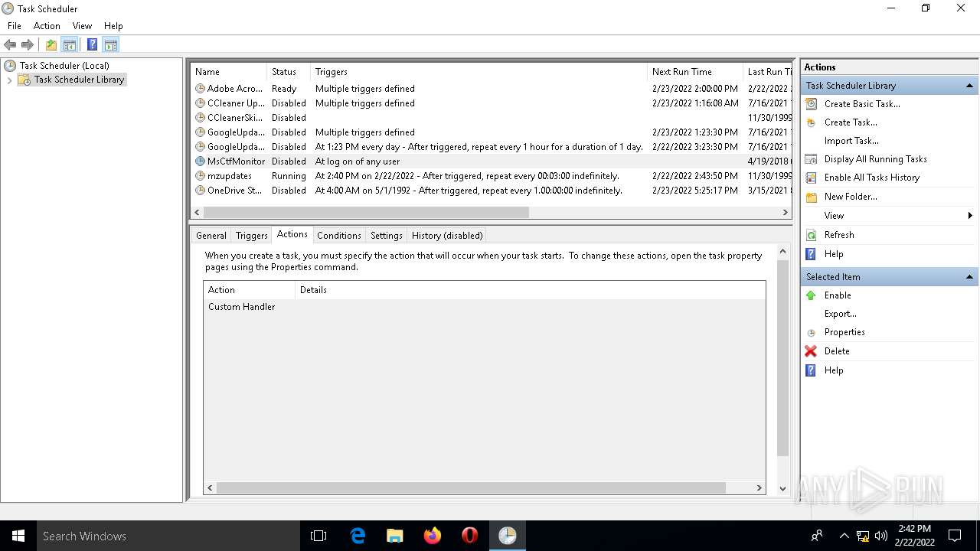Image resolution: width=980 pixels, height=551 pixels.
Task: Click the Back arrow toolbar icon
Action: (10, 44)
